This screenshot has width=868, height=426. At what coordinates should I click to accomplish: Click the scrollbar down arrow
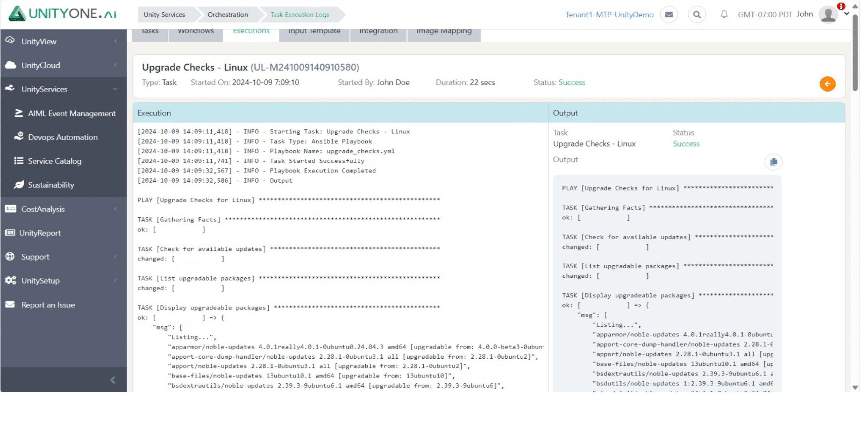coord(855,387)
